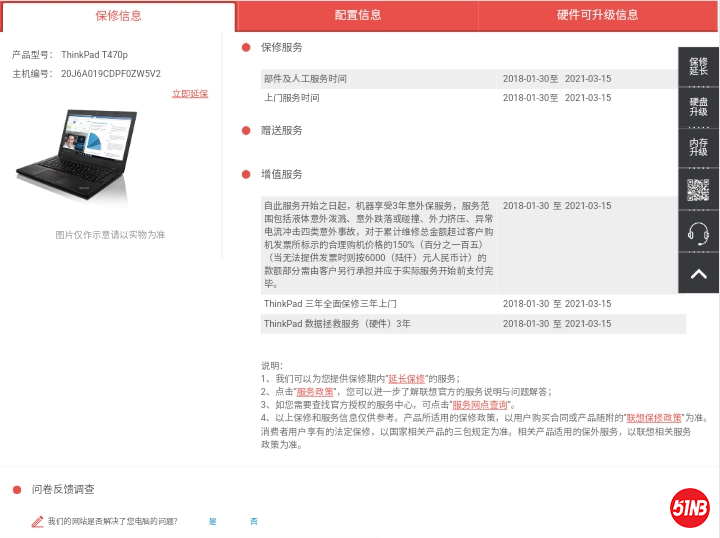
Task: Open the 硬件可升级信息 tab
Action: click(x=597, y=15)
